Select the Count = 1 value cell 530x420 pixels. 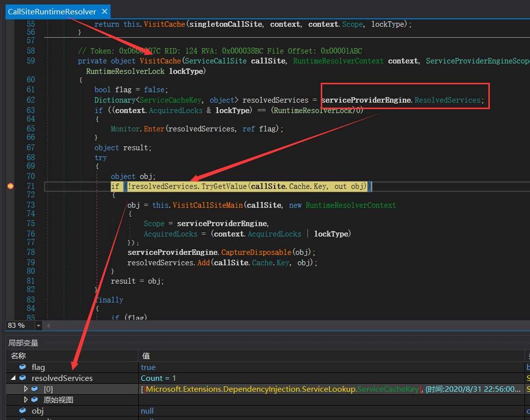[x=159, y=378]
